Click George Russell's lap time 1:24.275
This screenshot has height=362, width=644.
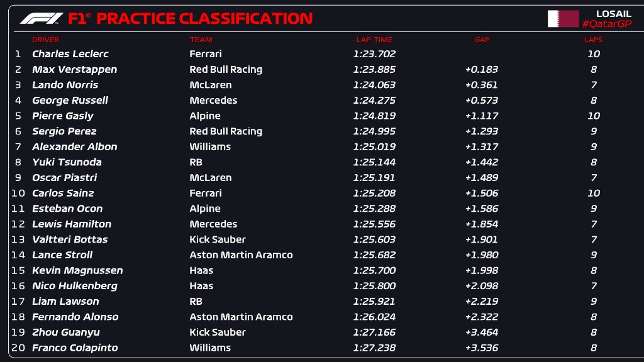[374, 100]
